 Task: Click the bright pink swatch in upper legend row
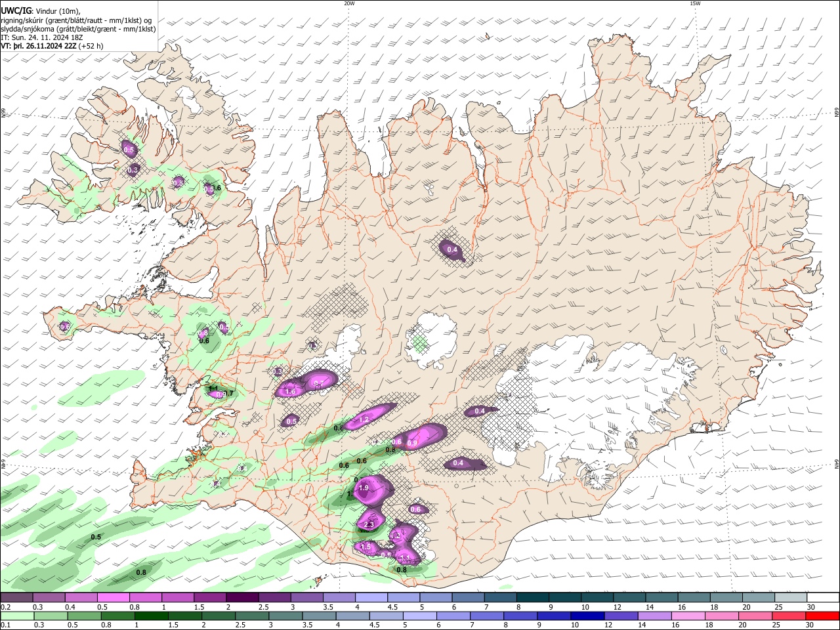[x=113, y=598]
